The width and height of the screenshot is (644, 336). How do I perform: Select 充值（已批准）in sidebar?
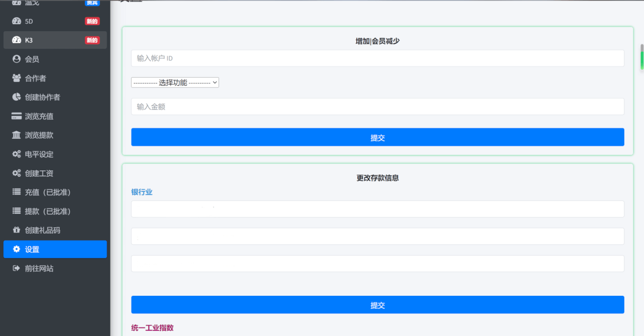pyautogui.click(x=47, y=192)
